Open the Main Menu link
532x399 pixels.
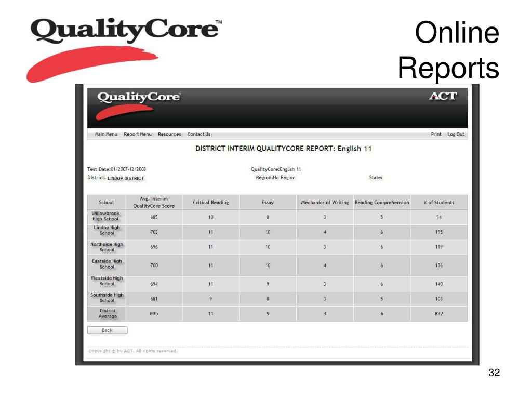pyautogui.click(x=106, y=134)
